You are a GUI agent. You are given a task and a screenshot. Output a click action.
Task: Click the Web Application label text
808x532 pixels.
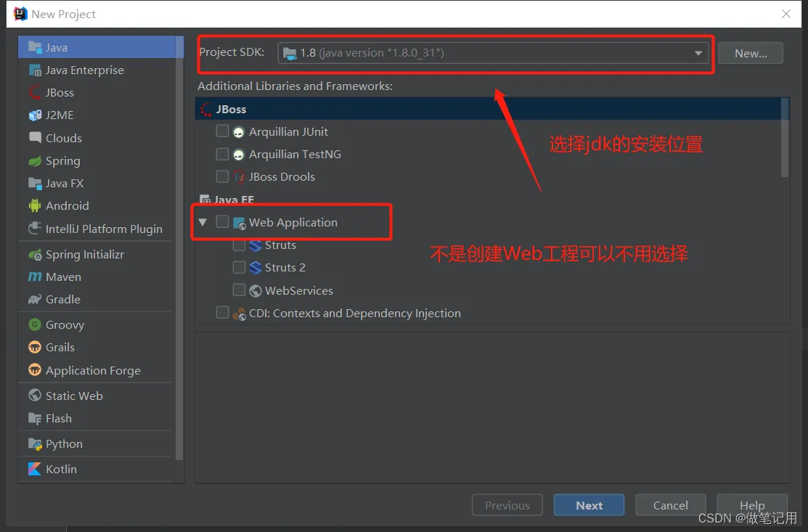(293, 223)
